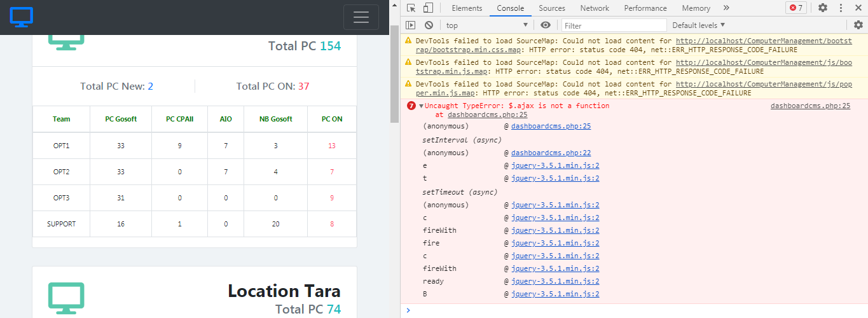The image size is (868, 318).
Task: Switch to the Console tab
Action: click(x=510, y=8)
